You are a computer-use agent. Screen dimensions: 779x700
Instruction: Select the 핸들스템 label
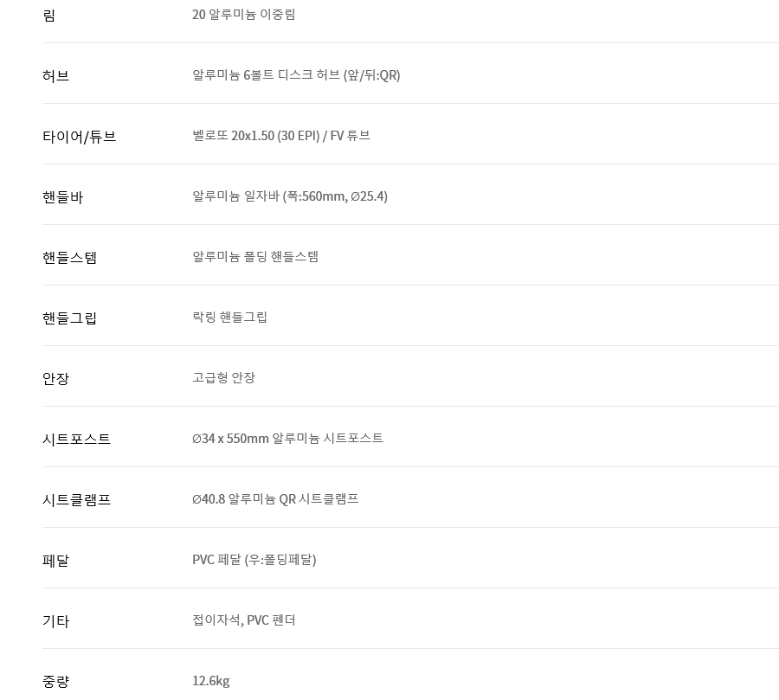[69, 258]
